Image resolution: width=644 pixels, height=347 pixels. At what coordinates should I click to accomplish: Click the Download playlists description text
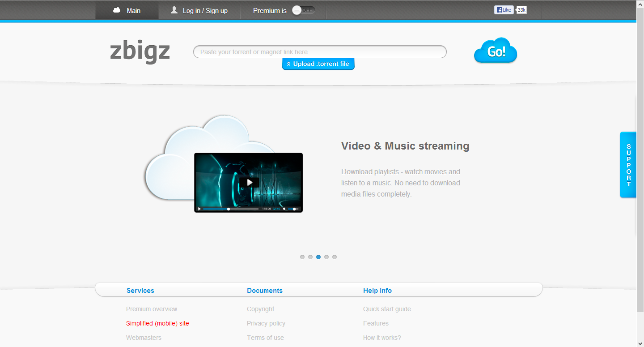401,183
